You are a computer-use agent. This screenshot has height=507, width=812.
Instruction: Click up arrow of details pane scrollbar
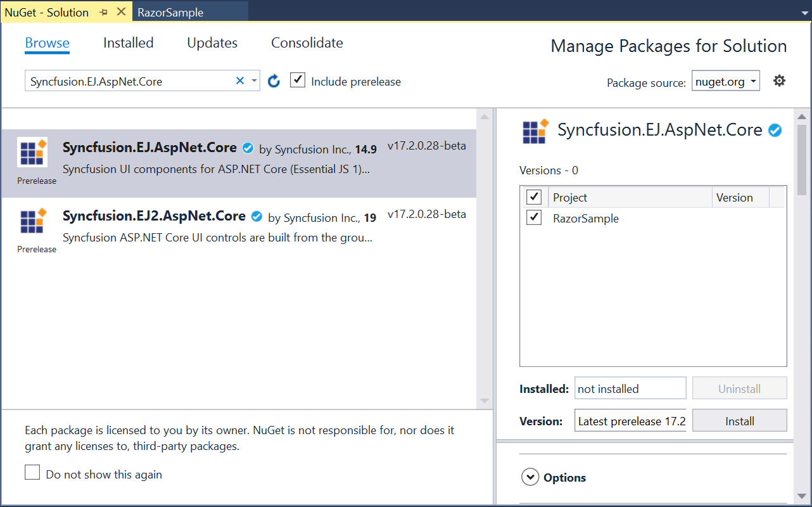[801, 117]
